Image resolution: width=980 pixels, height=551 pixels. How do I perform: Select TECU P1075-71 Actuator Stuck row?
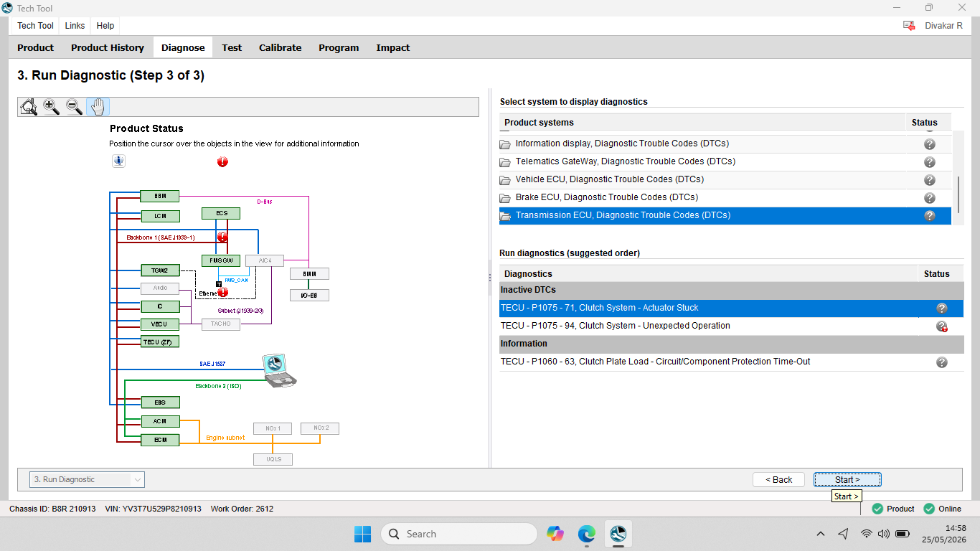731,309
